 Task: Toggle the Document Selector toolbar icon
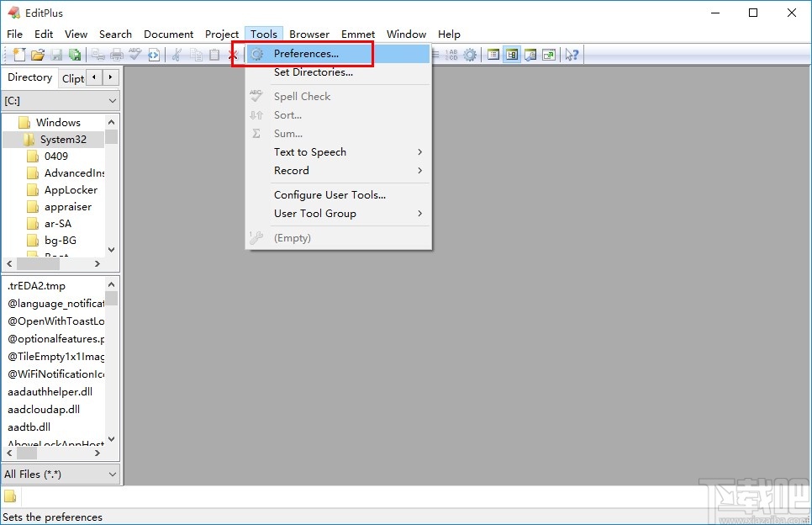pos(493,55)
